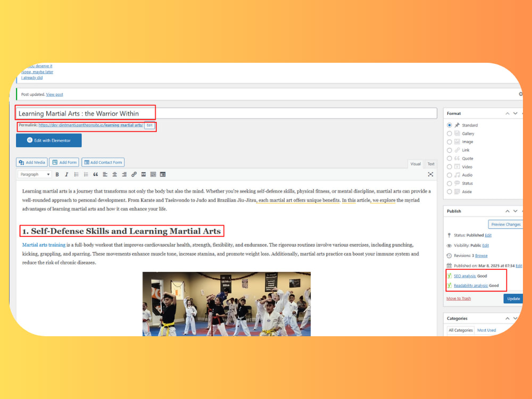532x399 pixels.
Task: Align text right
Action: click(124, 174)
